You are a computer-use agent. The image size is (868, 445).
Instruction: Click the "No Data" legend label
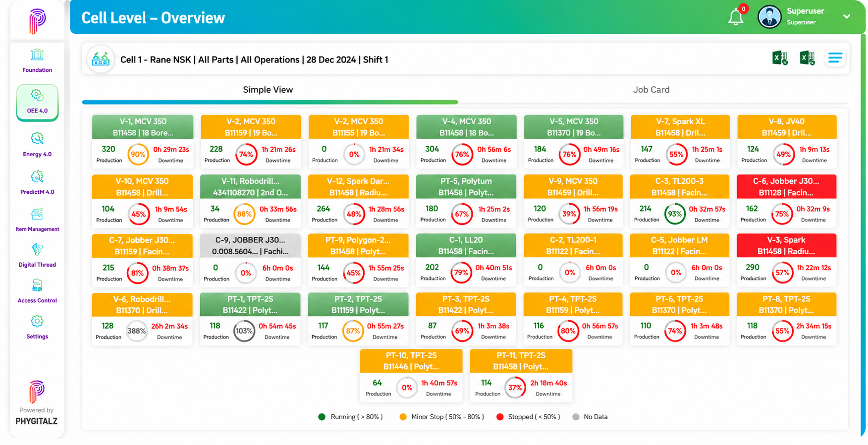click(596, 417)
